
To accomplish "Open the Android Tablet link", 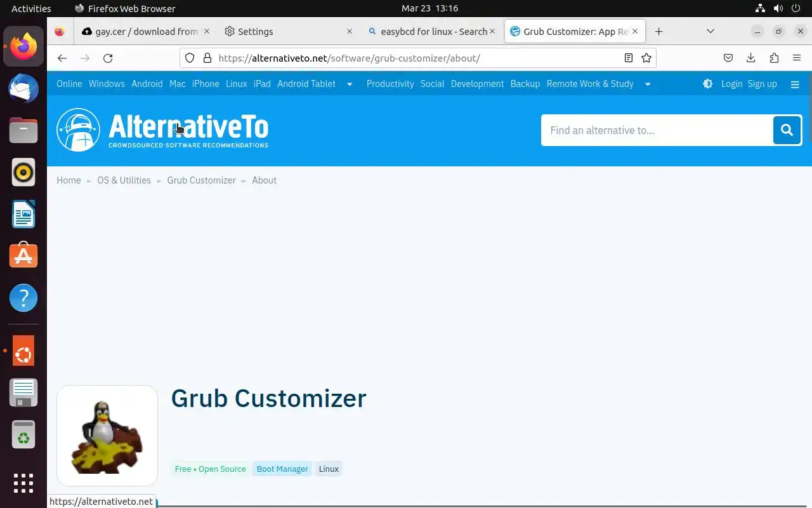I will [306, 84].
